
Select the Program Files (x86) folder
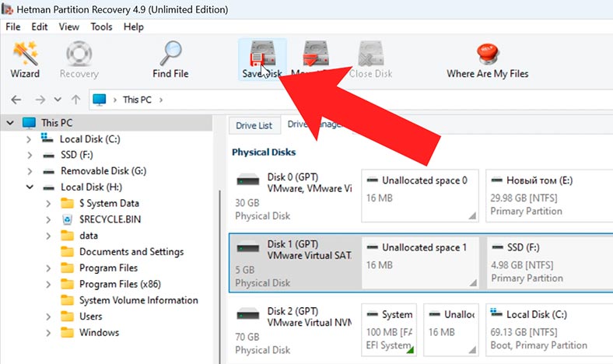[120, 284]
